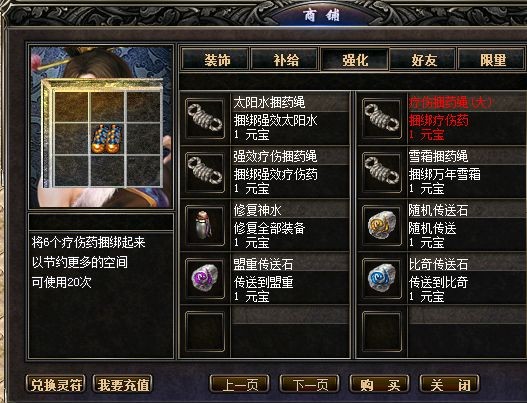Choose the 雪霜捆药绳 rope icon

click(382, 172)
